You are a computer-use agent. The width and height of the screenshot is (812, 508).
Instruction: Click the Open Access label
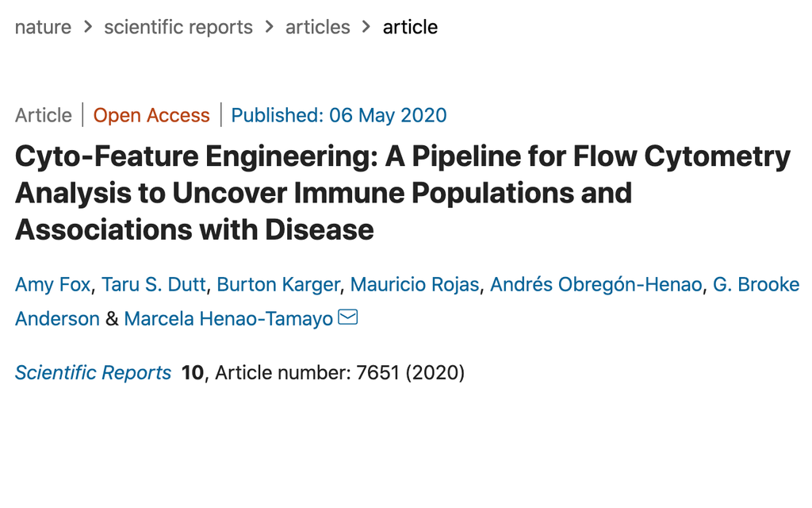151,115
